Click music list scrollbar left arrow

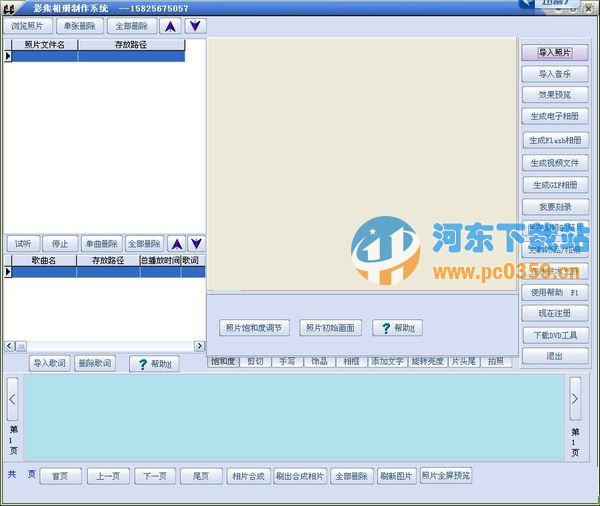(9, 346)
